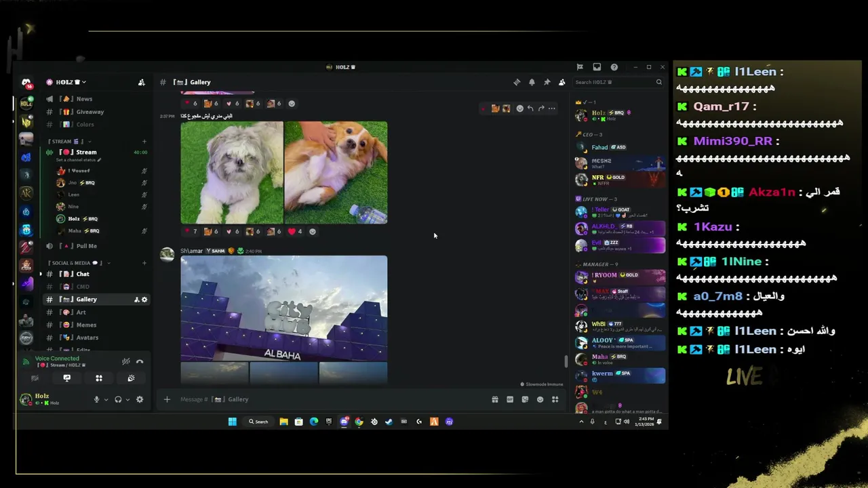Open the white dog photo
The height and width of the screenshot is (488, 868).
(x=232, y=172)
